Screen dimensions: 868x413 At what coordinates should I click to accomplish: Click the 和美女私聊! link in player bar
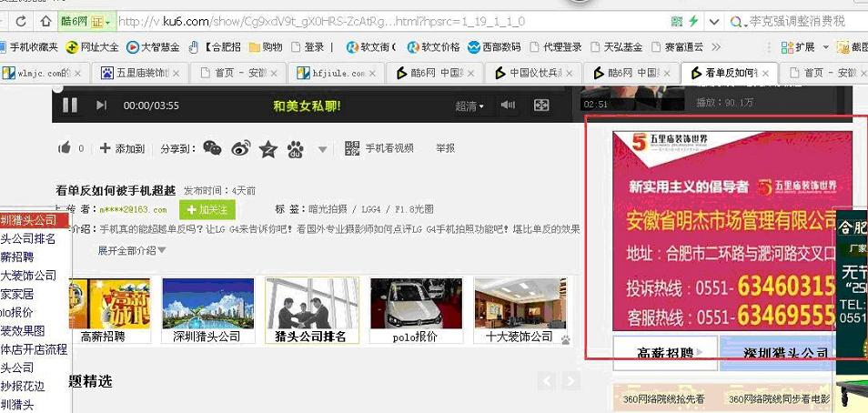[307, 106]
